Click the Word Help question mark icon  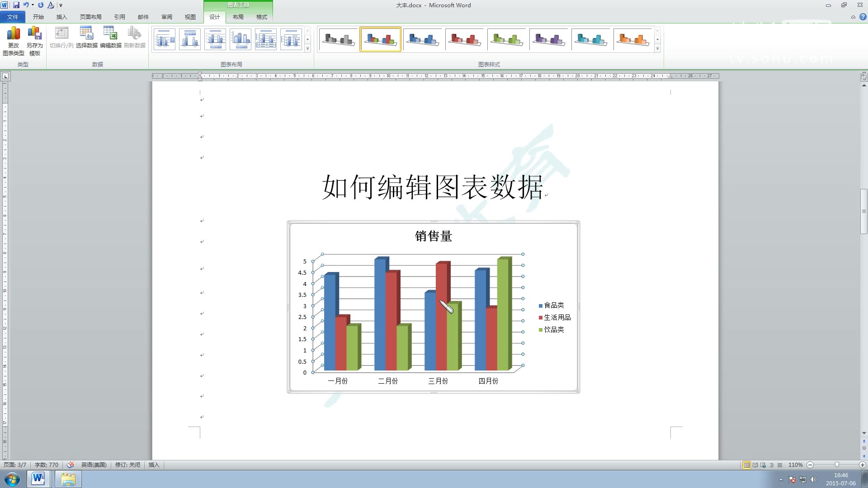(x=863, y=17)
